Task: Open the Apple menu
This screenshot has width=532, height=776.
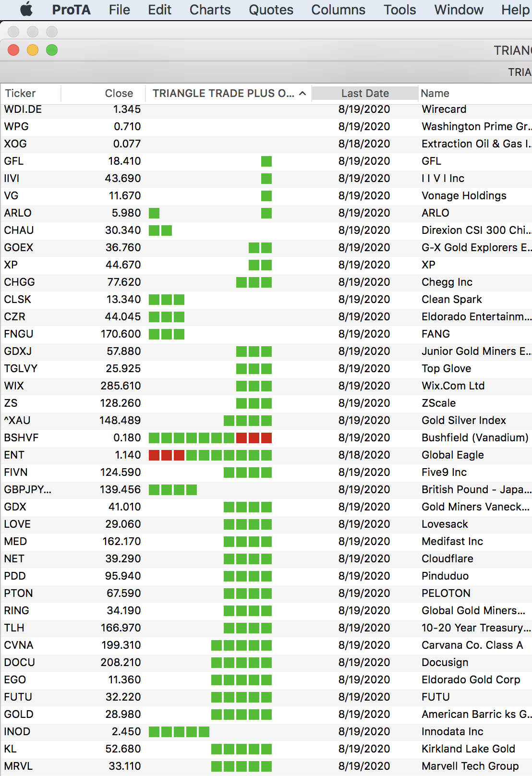Action: click(x=26, y=10)
